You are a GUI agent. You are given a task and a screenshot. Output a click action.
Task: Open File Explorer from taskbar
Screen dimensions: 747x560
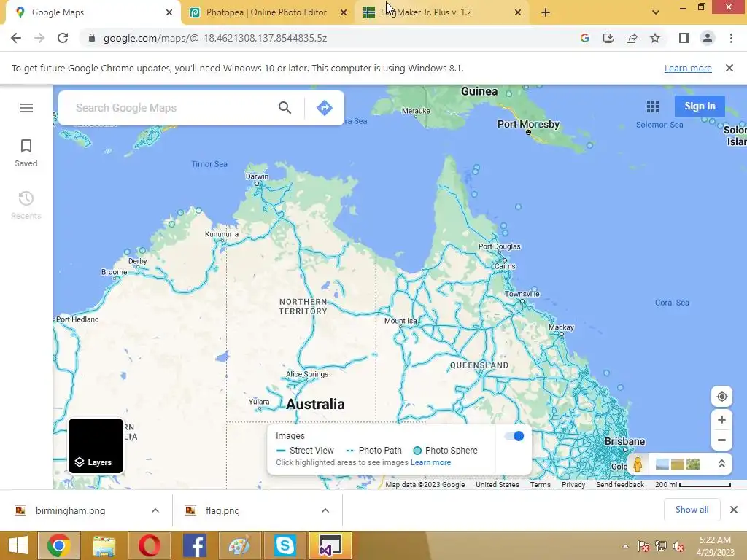coord(104,545)
